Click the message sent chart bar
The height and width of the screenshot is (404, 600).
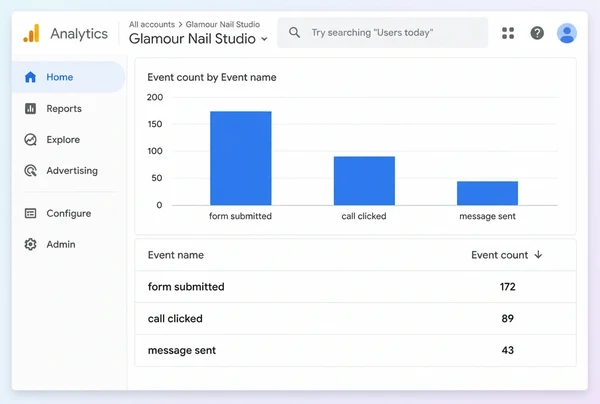click(x=488, y=193)
